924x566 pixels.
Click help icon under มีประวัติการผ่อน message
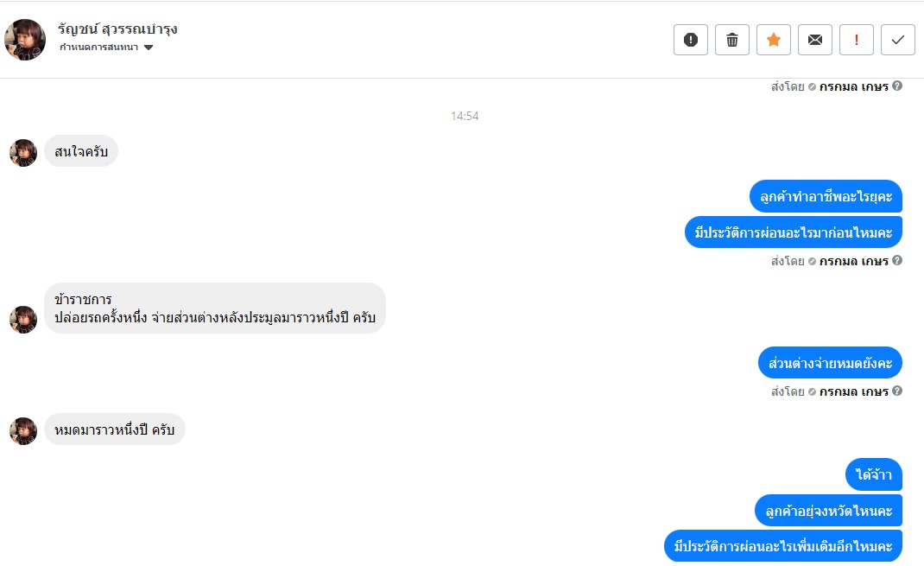click(x=897, y=261)
